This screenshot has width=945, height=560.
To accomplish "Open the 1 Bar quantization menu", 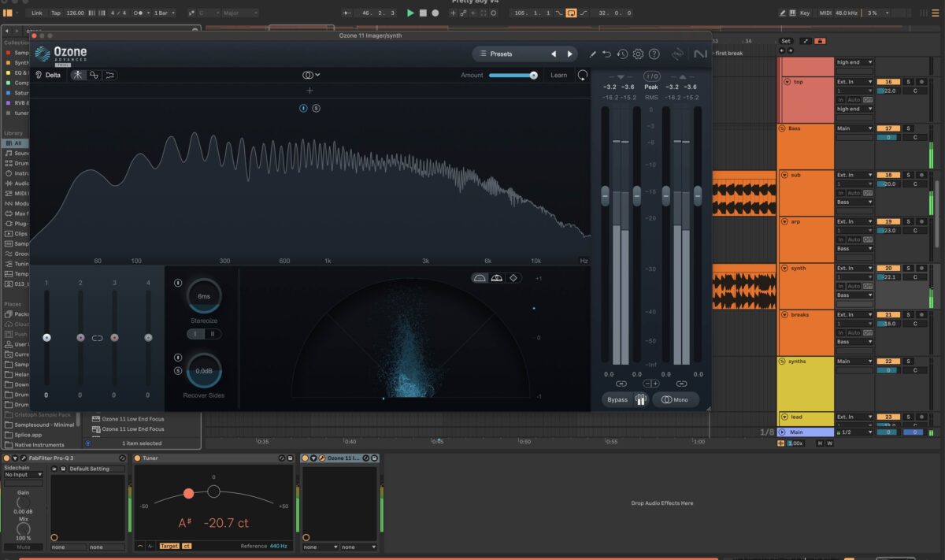I will coord(164,13).
